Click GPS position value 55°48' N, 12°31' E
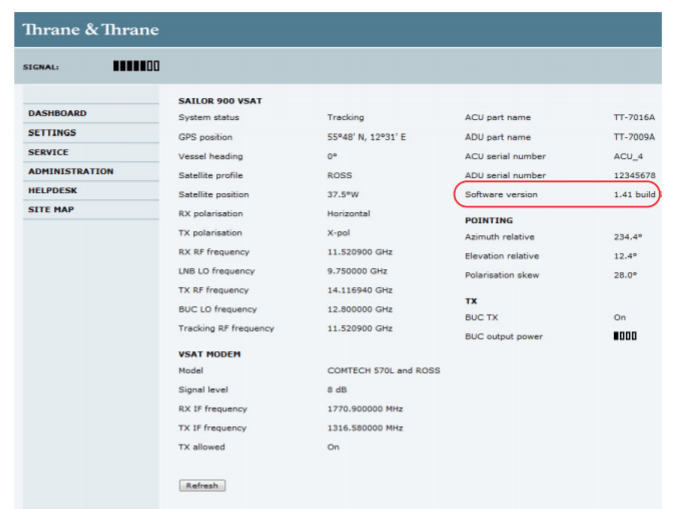 coord(366,137)
